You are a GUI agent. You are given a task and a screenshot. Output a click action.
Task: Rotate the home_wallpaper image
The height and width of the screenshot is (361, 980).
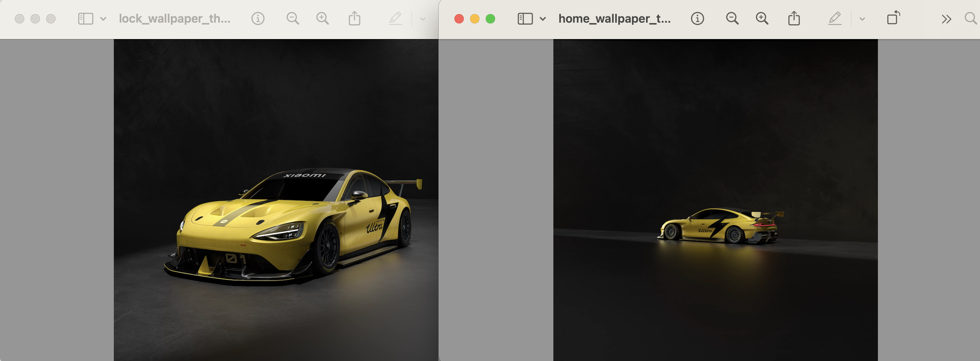tap(894, 18)
